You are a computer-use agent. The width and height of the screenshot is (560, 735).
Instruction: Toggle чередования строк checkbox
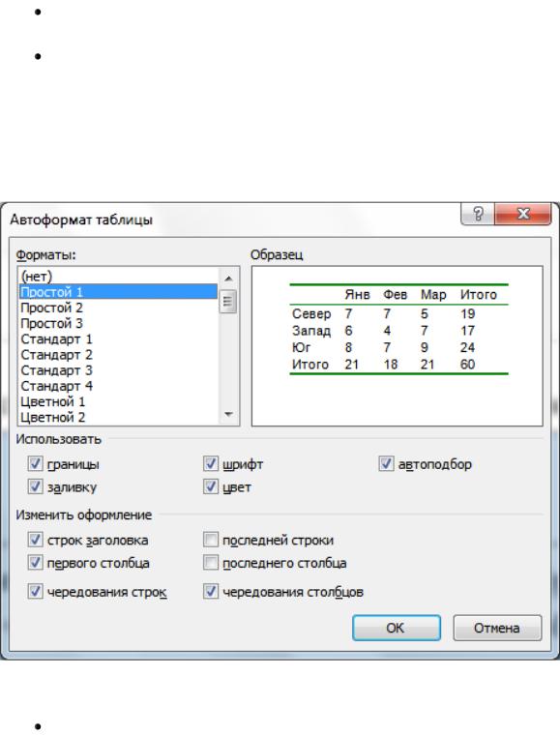click(x=35, y=591)
